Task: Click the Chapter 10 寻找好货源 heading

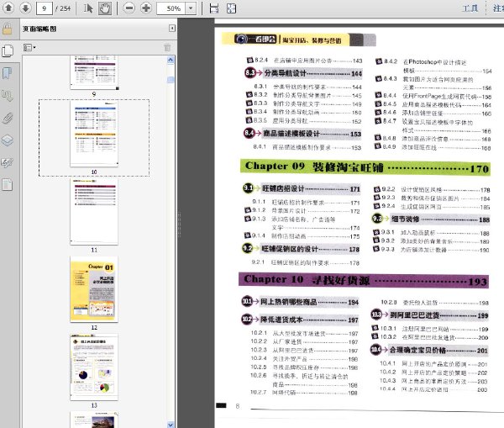Action: (x=364, y=280)
